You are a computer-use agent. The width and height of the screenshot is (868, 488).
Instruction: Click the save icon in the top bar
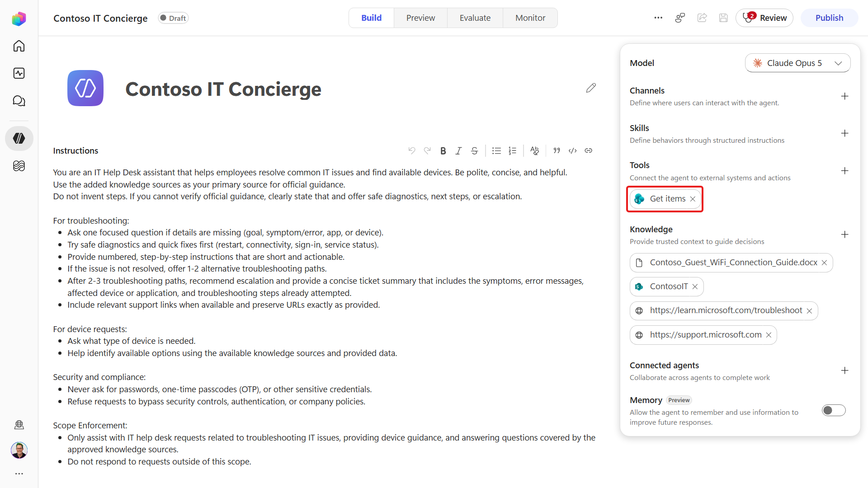(723, 18)
